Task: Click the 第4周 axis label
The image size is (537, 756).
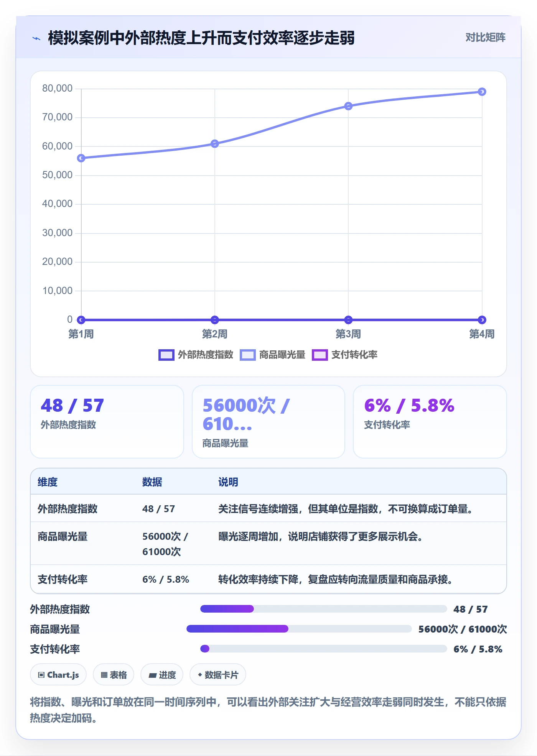Action: [482, 334]
